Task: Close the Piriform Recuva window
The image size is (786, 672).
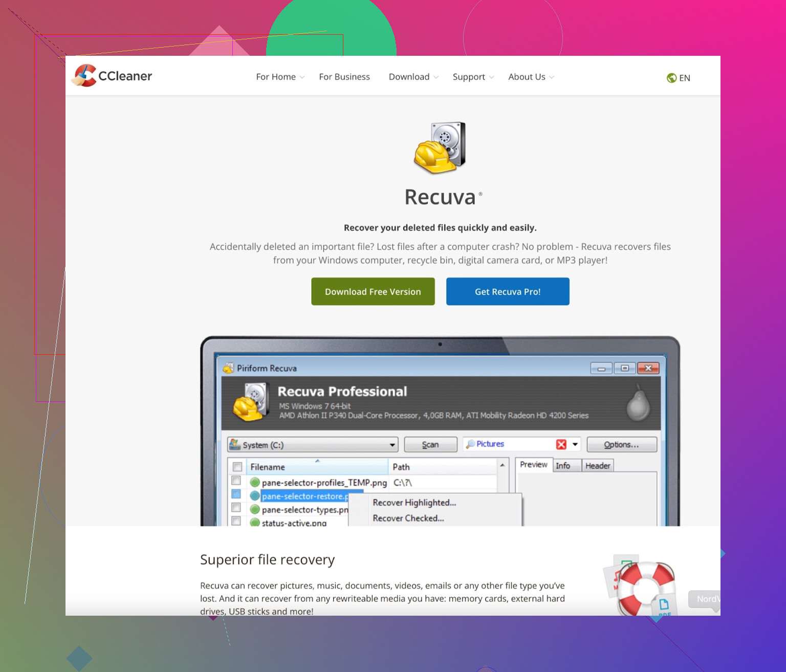Action: pos(648,368)
